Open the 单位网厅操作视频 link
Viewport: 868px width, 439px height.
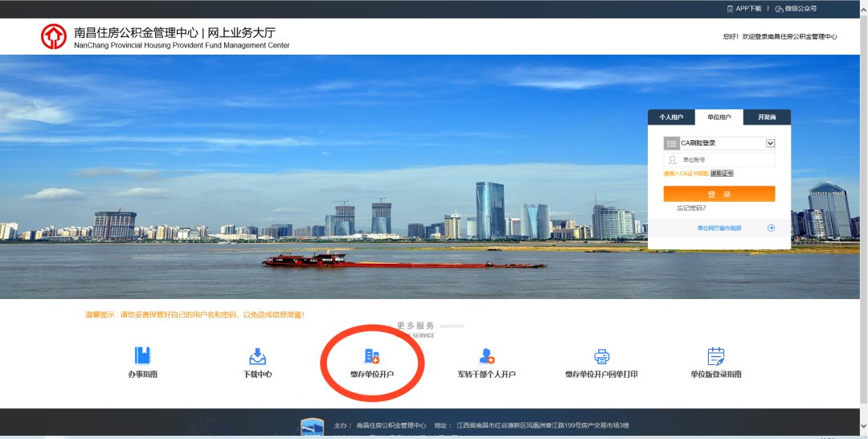(719, 228)
